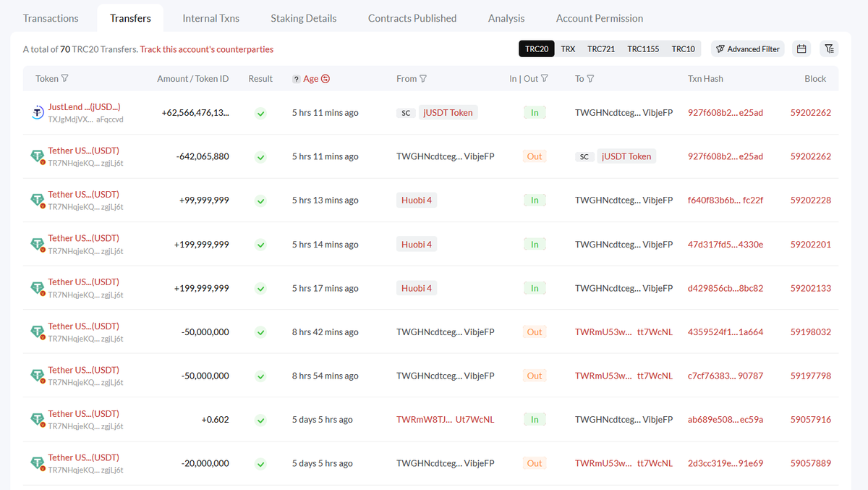Open transaction hash ab689e508...ec59a
Image resolution: width=868 pixels, height=490 pixels.
pyautogui.click(x=726, y=420)
